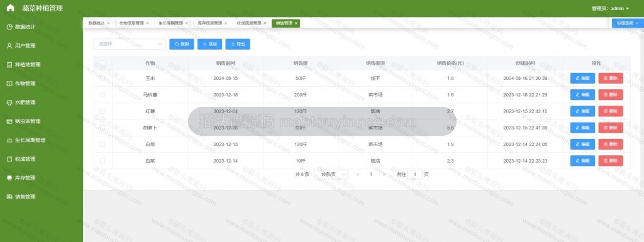Go to the next page arrow
The width and height of the screenshot is (644, 242).
click(x=384, y=174)
